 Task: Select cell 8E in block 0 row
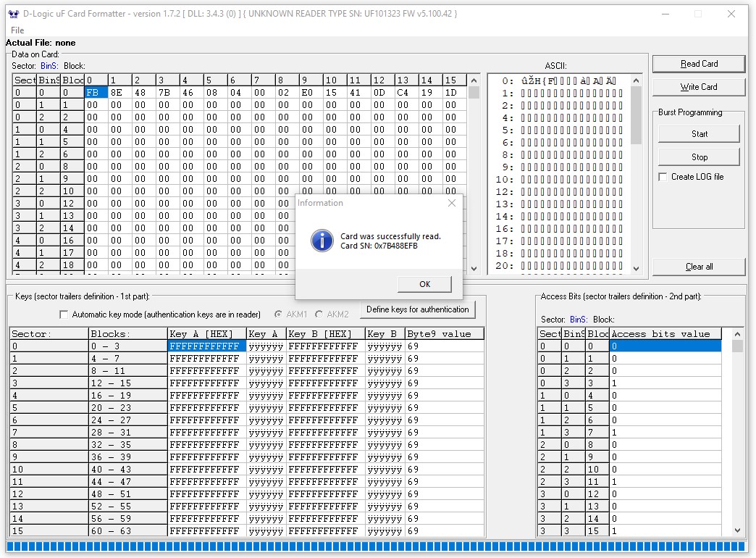120,92
